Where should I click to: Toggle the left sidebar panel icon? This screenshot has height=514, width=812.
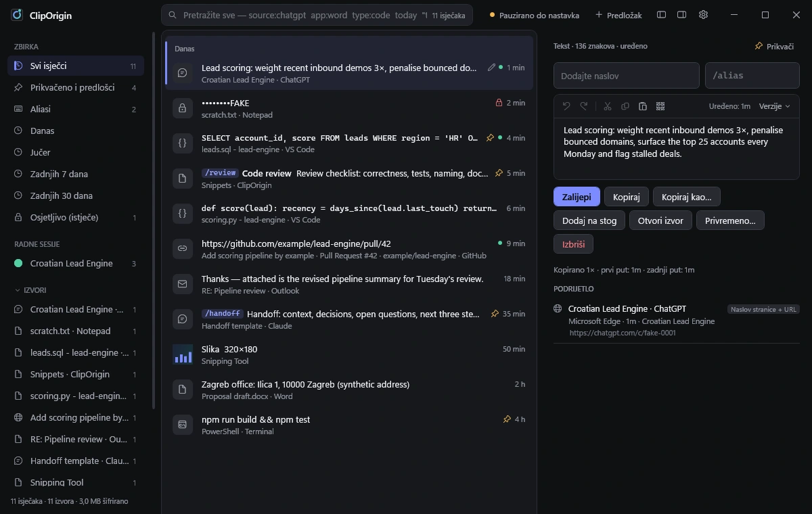coord(662,15)
